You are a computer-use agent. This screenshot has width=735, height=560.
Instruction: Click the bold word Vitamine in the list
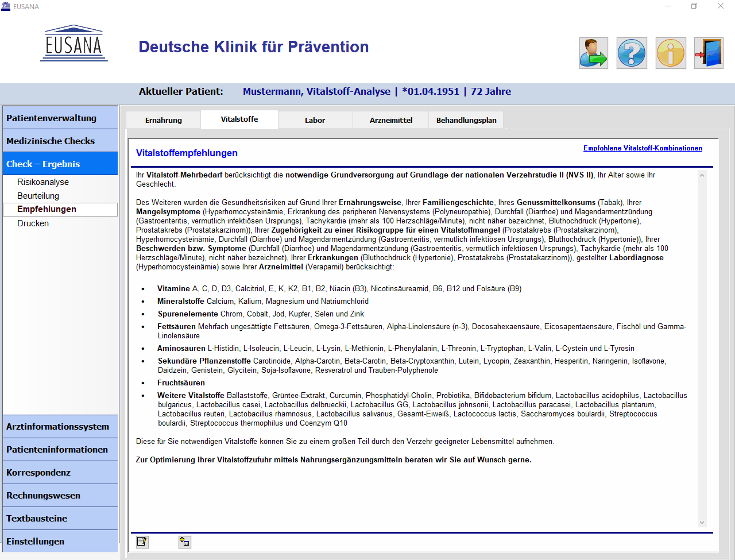[x=173, y=289]
